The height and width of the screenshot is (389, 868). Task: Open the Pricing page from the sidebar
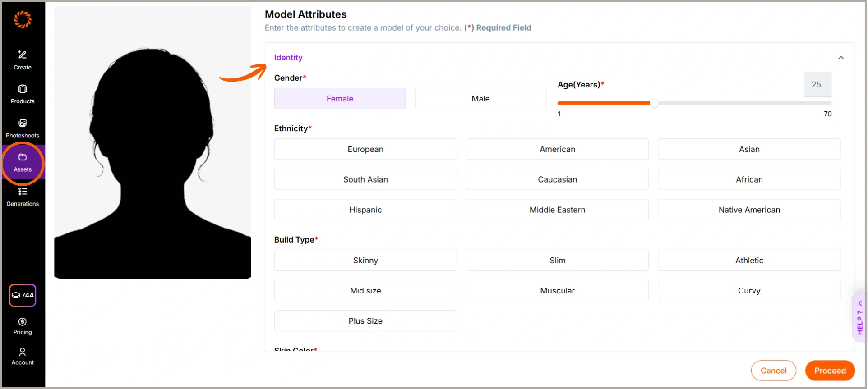tap(22, 325)
